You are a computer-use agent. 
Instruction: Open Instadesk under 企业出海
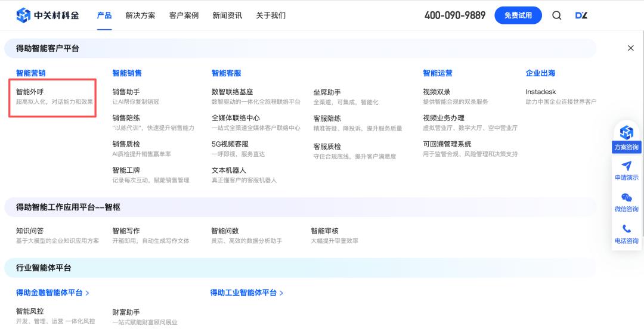pyautogui.click(x=540, y=92)
